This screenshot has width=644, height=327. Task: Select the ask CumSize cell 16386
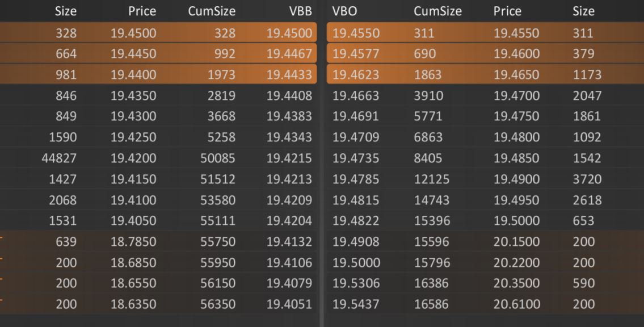pos(431,283)
